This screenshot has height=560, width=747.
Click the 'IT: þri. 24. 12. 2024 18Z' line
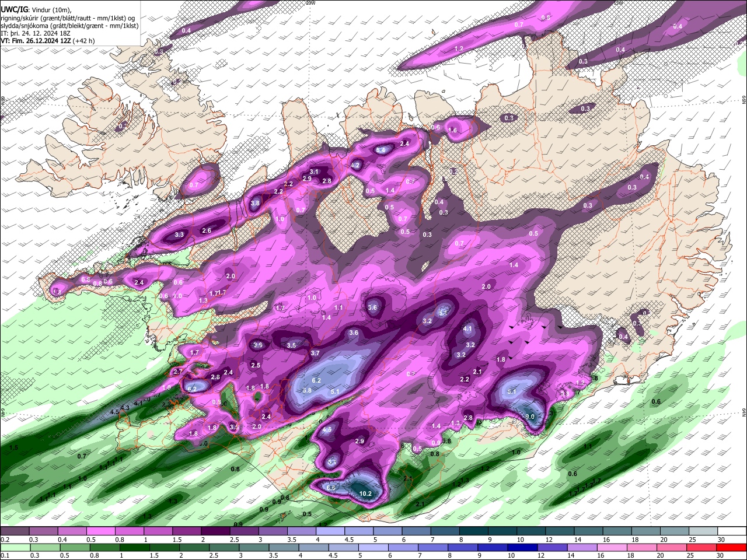[x=35, y=33]
